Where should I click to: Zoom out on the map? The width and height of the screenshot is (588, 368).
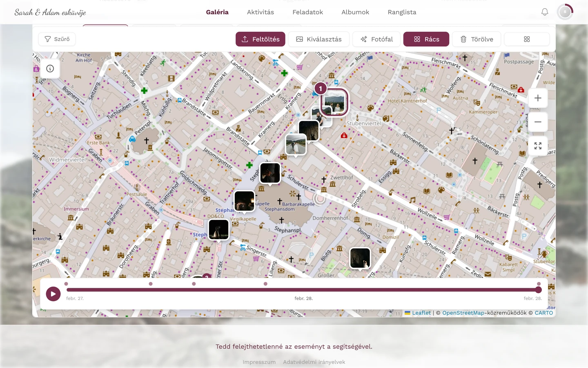538,122
